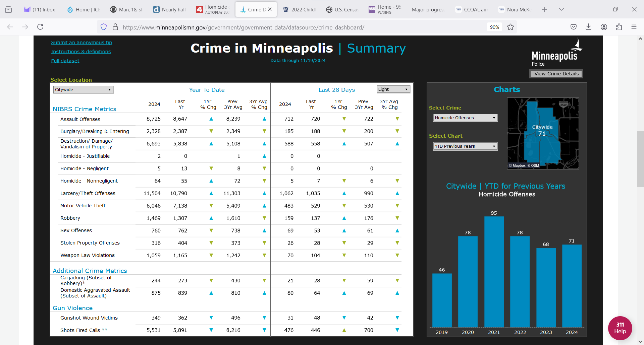This screenshot has width=644, height=345.
Task: Bookmark this page with the star icon
Action: pos(511,27)
